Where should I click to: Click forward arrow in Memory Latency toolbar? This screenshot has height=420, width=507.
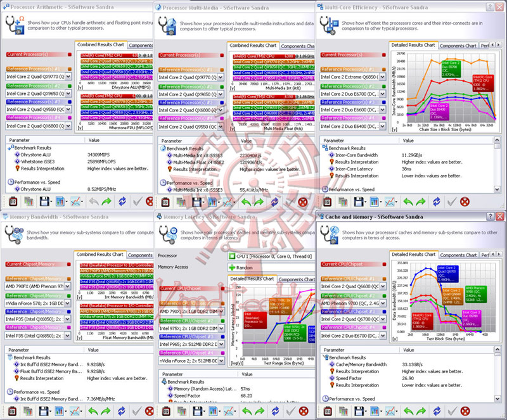point(260,411)
